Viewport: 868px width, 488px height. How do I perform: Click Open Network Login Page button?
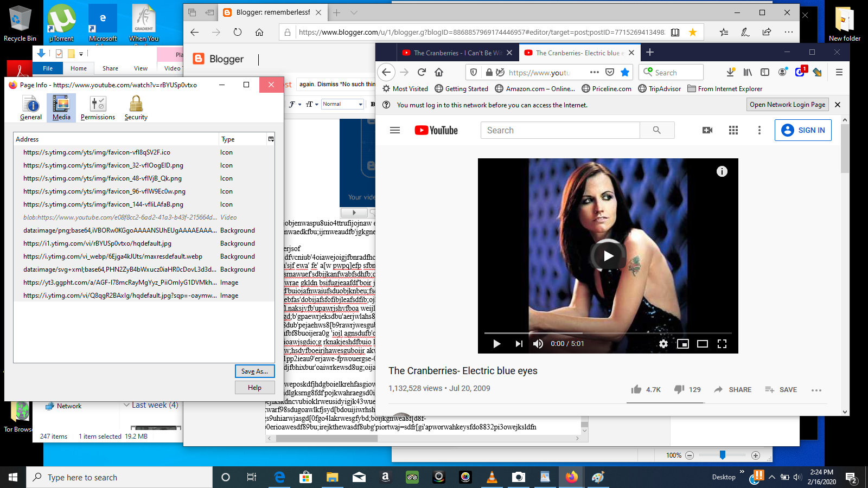(x=787, y=105)
